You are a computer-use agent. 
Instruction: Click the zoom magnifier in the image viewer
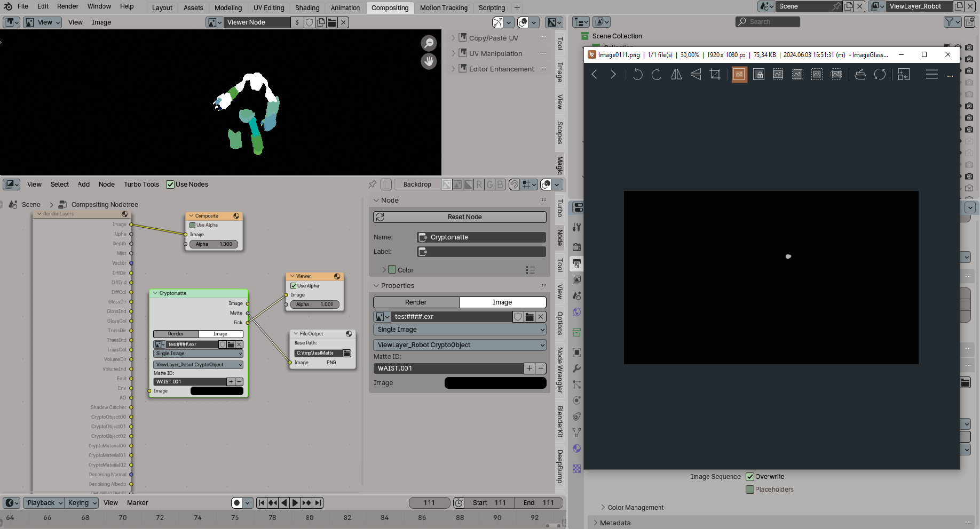click(x=429, y=43)
